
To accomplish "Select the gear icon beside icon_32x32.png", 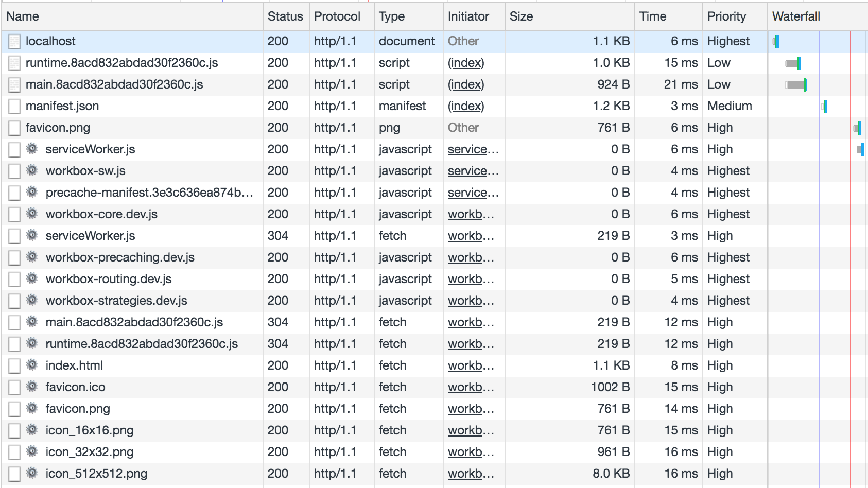I will pyautogui.click(x=32, y=451).
